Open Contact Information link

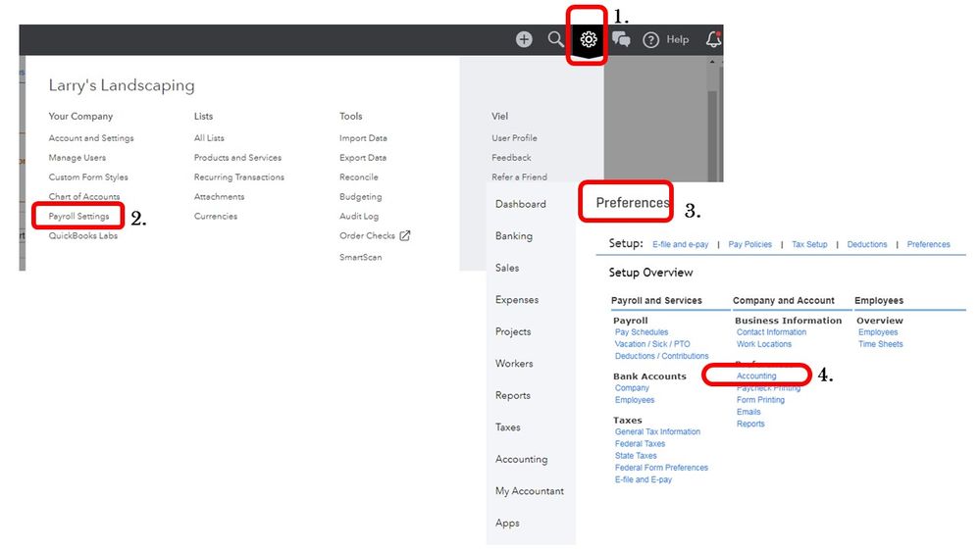click(x=771, y=332)
